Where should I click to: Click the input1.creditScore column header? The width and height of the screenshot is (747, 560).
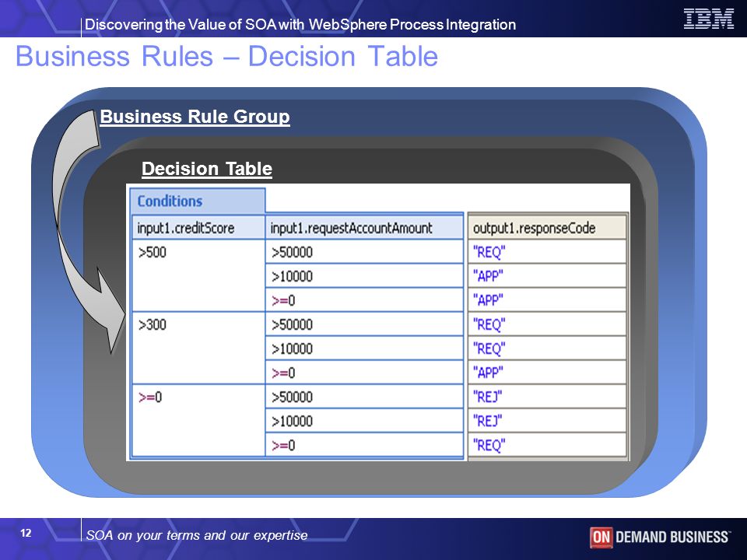[x=198, y=228]
